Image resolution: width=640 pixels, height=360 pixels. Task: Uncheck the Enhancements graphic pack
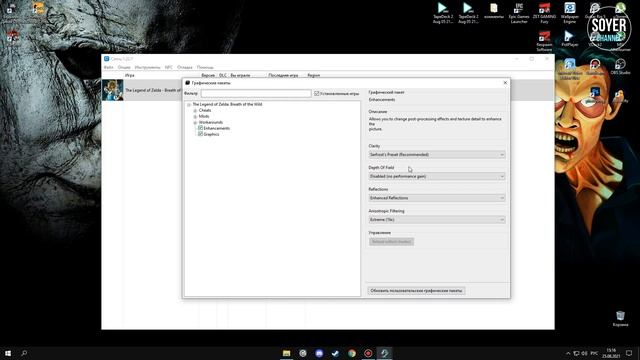(200, 128)
